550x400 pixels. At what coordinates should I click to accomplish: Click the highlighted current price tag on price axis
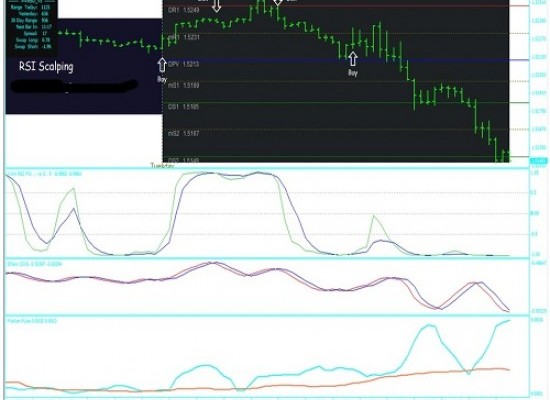pos(538,161)
